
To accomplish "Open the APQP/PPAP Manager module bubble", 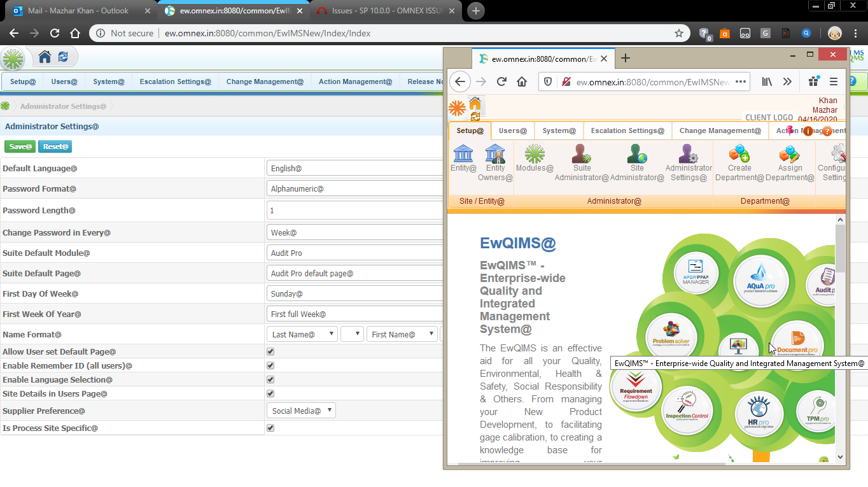I will [x=696, y=272].
